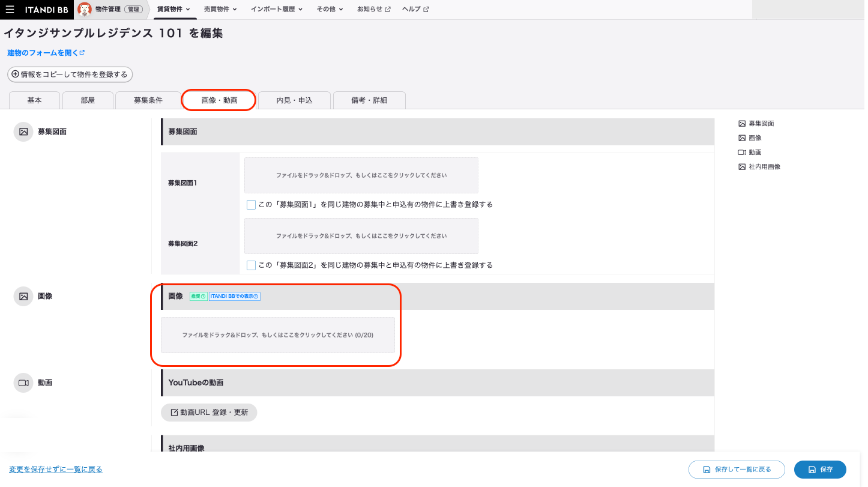Viewport: 868px width, 487px height.
Task: Open the インポート履歴 dropdown menu
Action: click(x=277, y=10)
